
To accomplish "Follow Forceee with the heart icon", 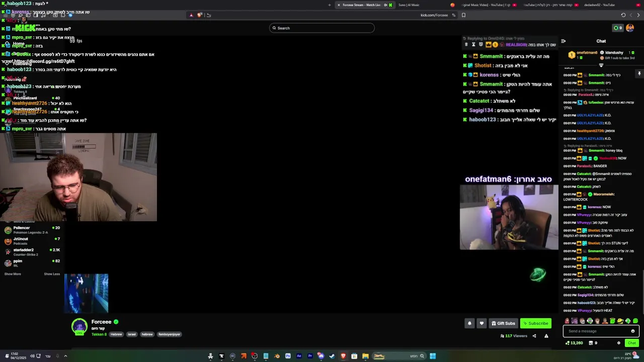I will pyautogui.click(x=481, y=323).
